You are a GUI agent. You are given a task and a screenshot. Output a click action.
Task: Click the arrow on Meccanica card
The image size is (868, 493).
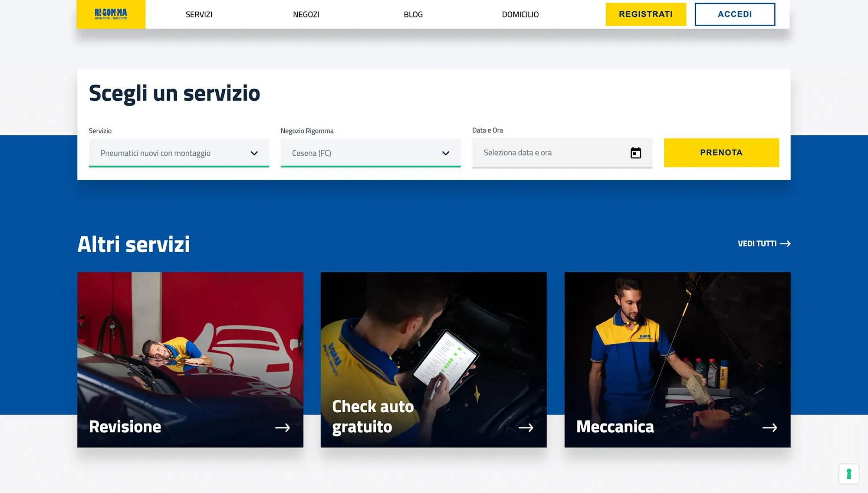(770, 427)
